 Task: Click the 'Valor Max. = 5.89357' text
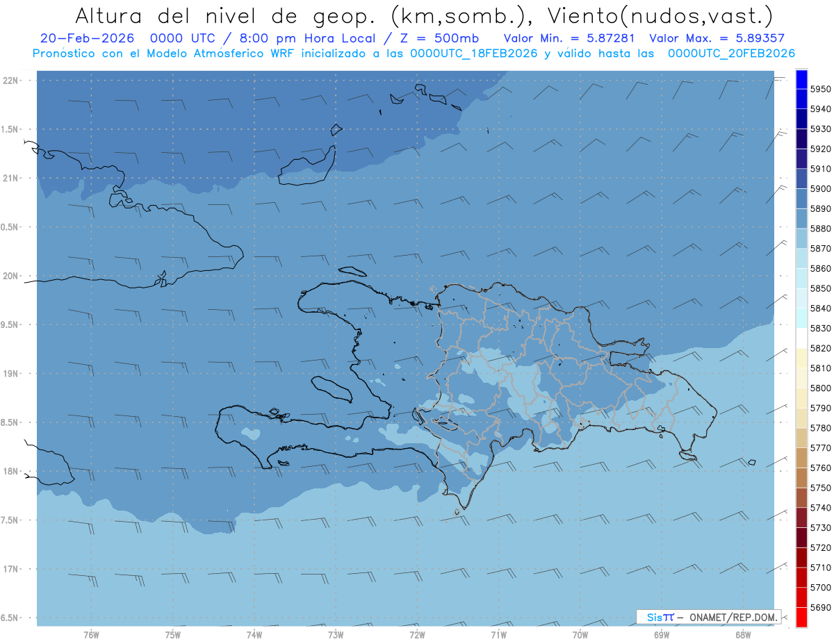point(716,38)
